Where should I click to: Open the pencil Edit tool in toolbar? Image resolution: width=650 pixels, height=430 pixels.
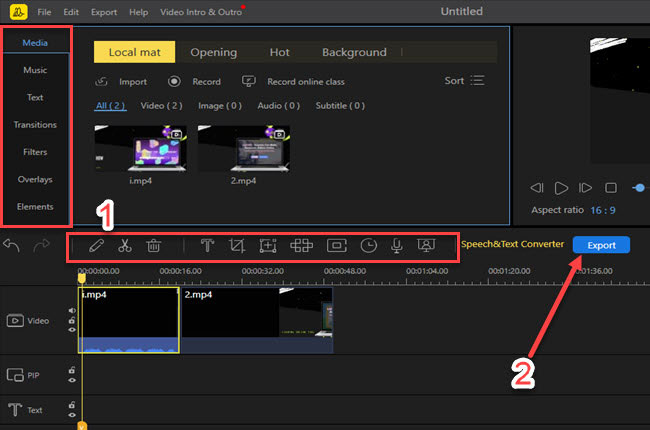tap(96, 245)
